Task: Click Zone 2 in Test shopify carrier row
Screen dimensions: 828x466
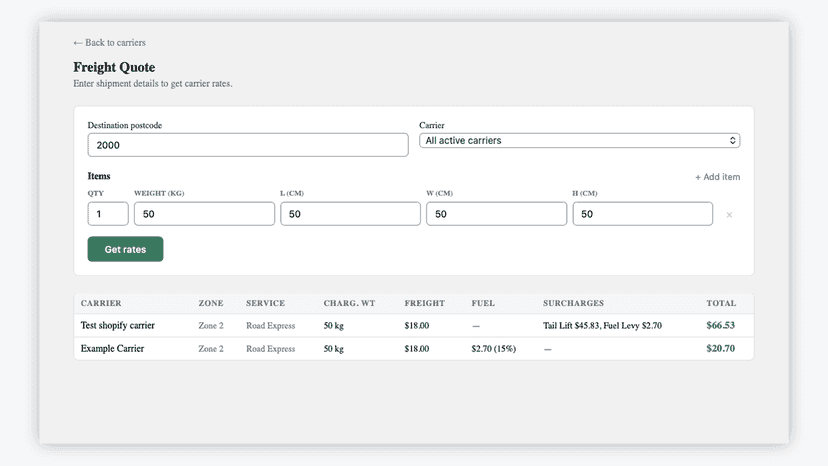Action: pyautogui.click(x=211, y=326)
